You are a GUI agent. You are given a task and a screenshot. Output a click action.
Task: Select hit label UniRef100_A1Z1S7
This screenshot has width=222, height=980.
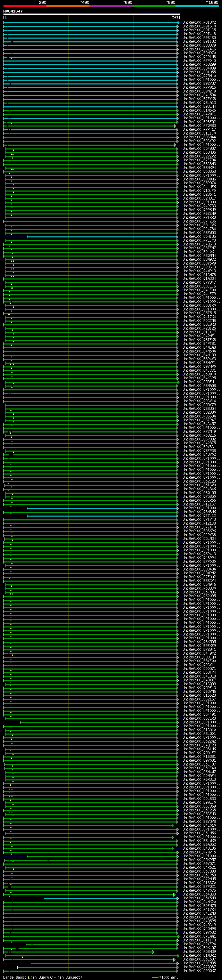coord(199,504)
